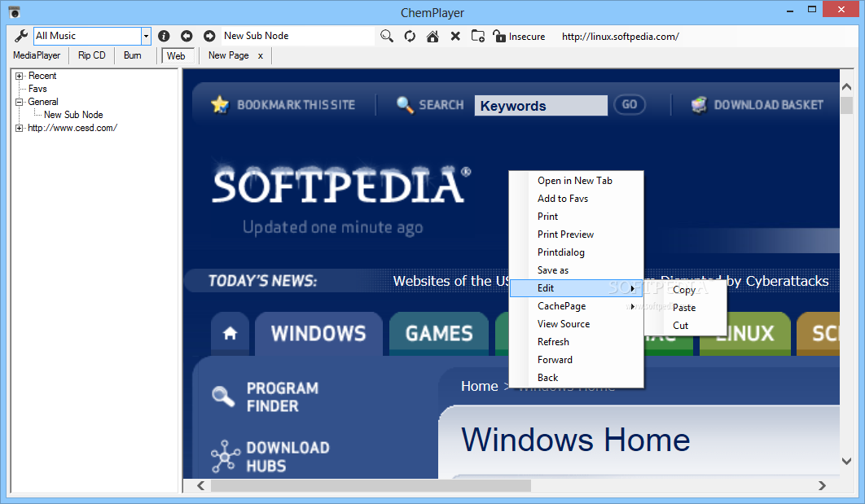
Task: Open the wrench settings icon
Action: coord(21,36)
